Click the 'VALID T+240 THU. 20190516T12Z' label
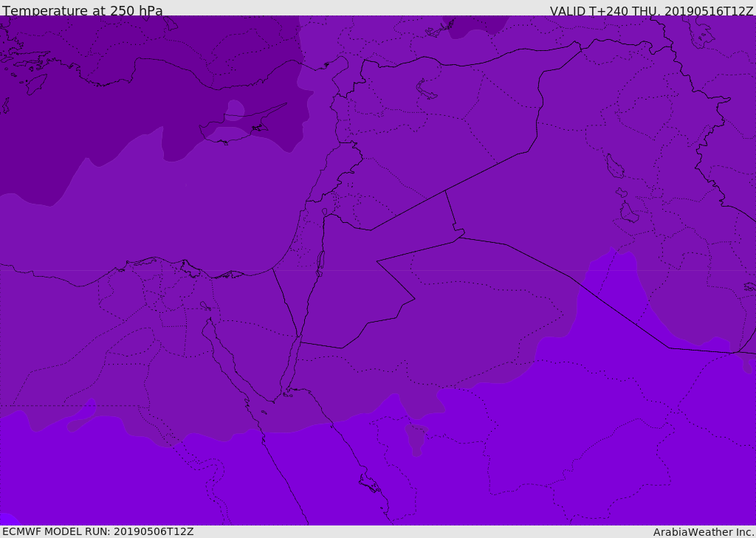 tap(651, 10)
